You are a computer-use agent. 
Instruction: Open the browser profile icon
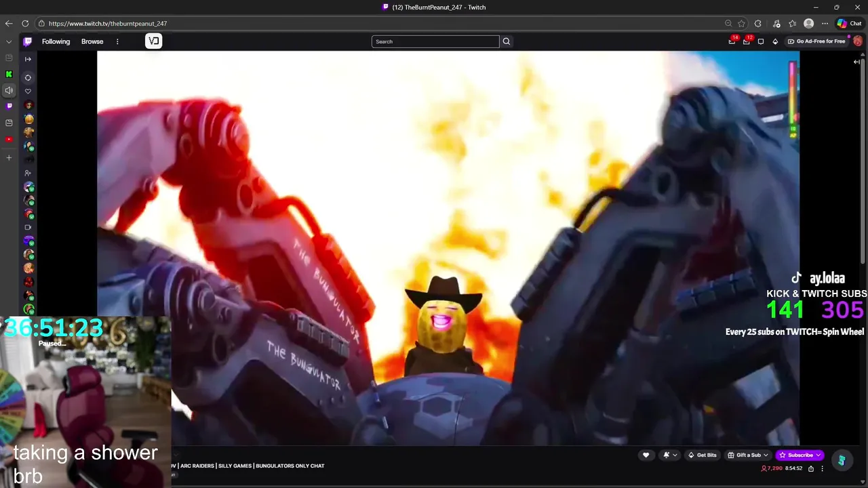[x=808, y=23]
